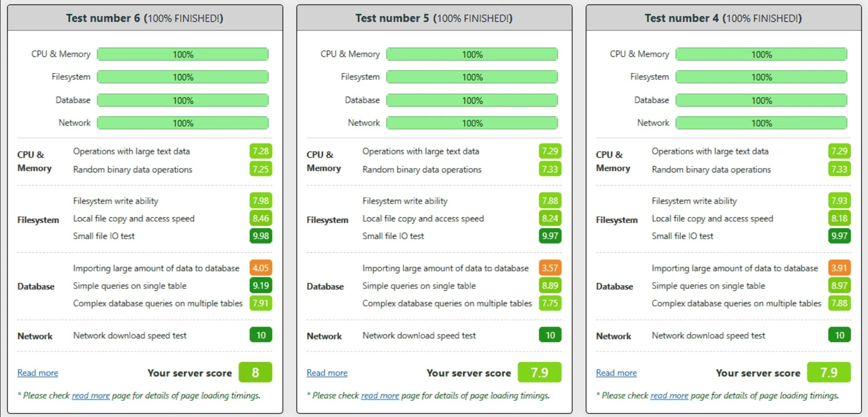Click Test number 5 Filesystem progress bar

tap(472, 77)
